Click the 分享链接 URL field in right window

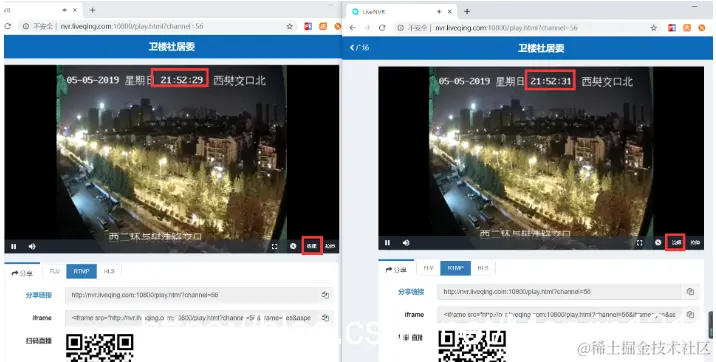(559, 291)
